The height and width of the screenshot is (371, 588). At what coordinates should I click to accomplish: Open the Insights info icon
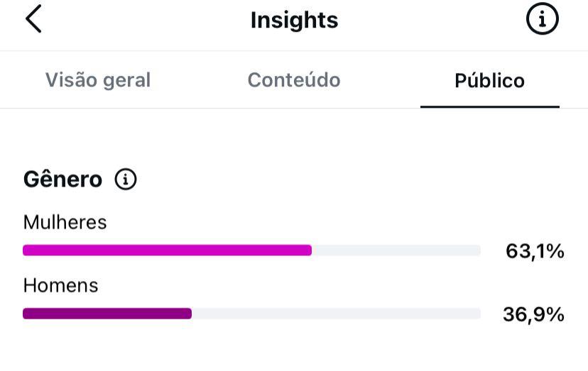[543, 18]
